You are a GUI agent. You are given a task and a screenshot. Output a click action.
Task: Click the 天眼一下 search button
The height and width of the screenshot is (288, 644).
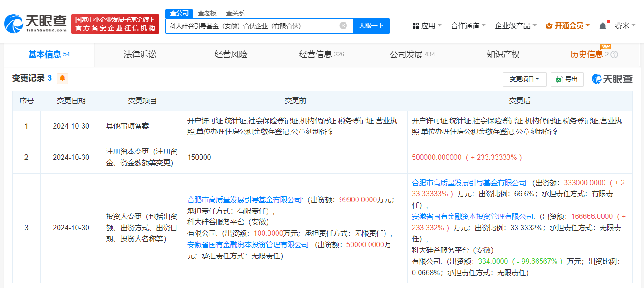371,25
